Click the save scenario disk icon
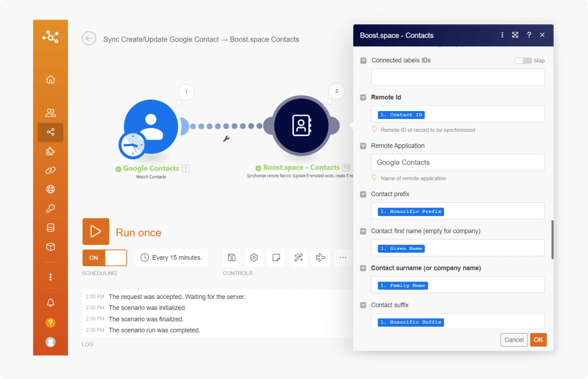The height and width of the screenshot is (379, 588). (232, 258)
